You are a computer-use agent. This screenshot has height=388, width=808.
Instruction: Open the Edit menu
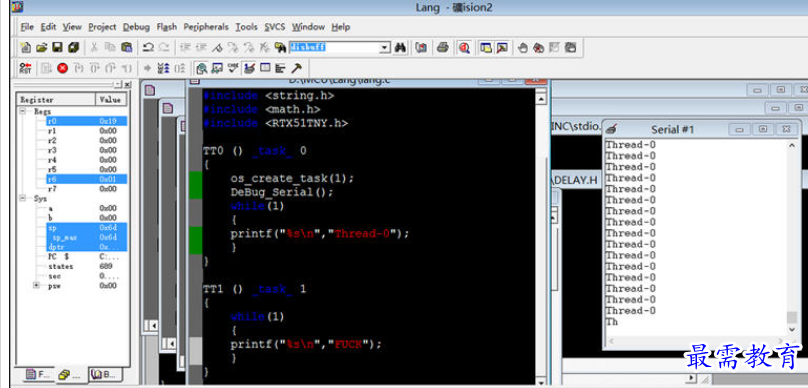point(48,27)
